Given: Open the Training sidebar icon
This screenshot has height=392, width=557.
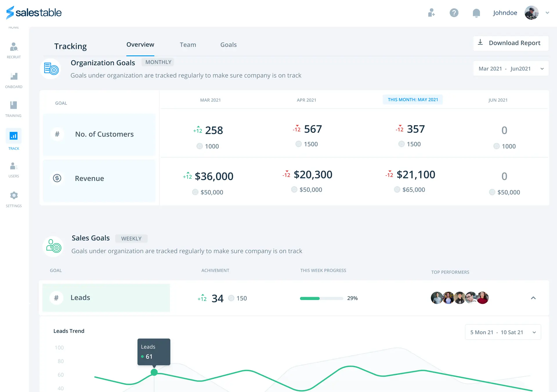Looking at the screenshot, I should (14, 105).
